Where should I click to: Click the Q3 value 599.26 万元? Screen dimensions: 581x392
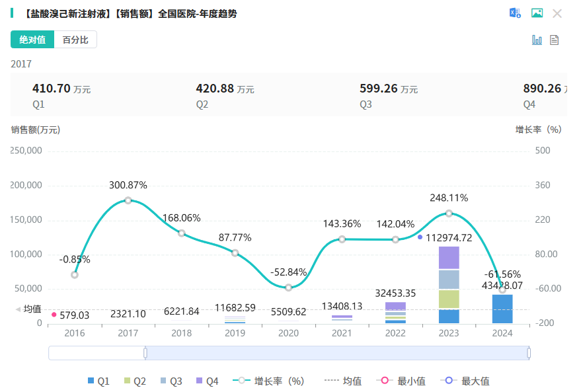point(389,89)
